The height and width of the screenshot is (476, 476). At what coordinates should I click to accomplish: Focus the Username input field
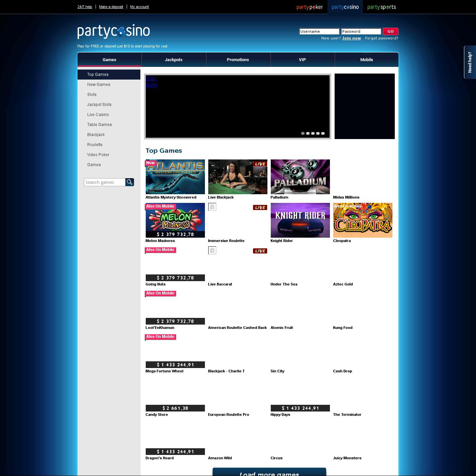click(319, 31)
